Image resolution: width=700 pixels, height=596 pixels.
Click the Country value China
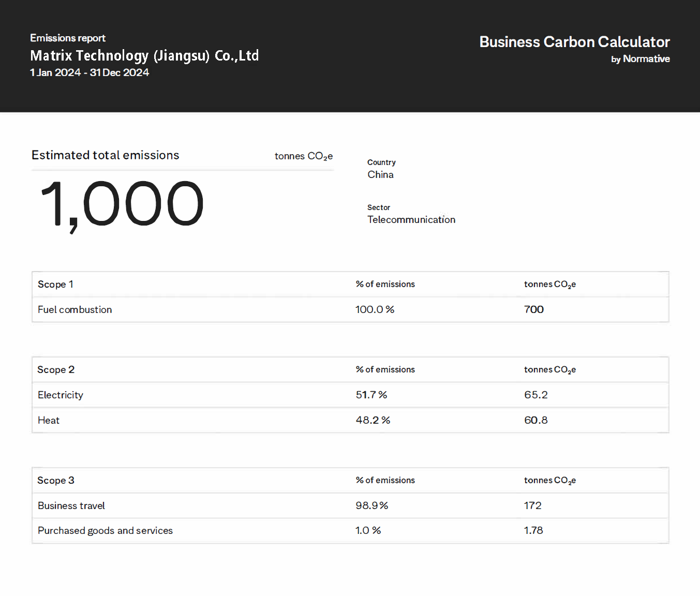(x=380, y=175)
